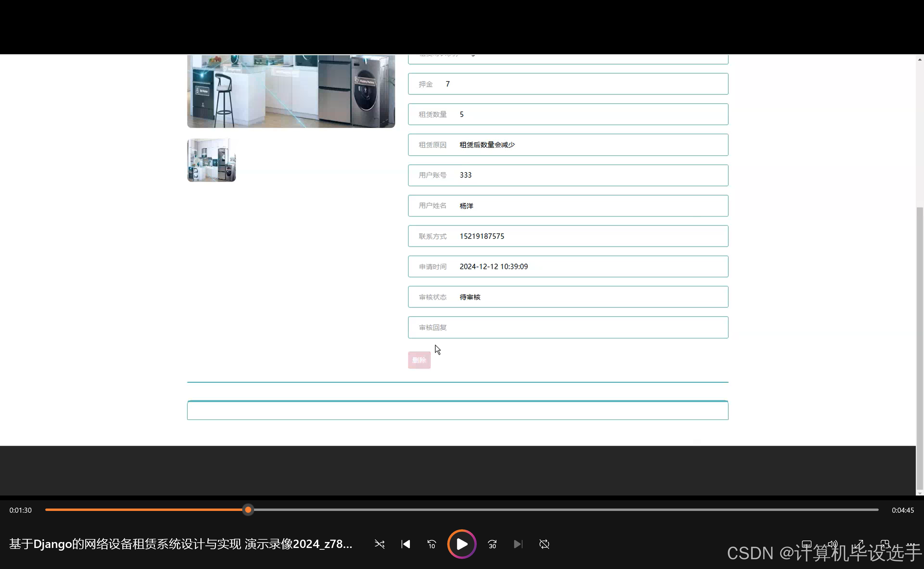Click the pink 删除 delete button
The image size is (924, 569).
click(419, 360)
